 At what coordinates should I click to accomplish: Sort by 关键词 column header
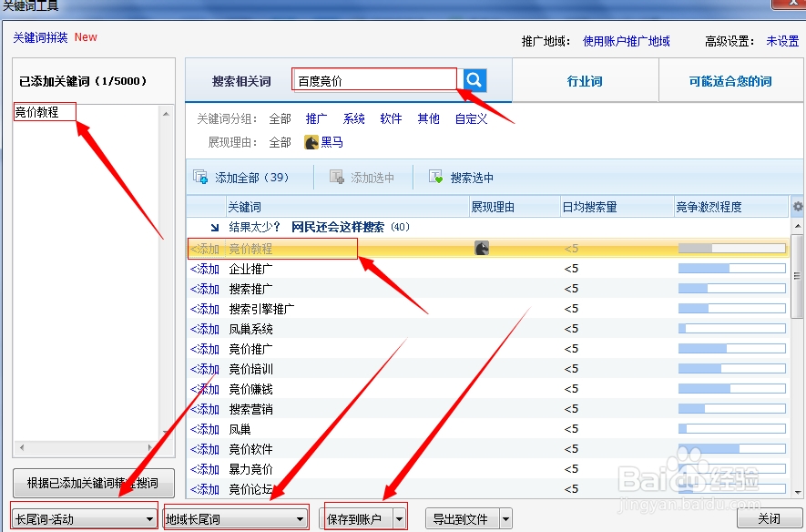pos(348,207)
